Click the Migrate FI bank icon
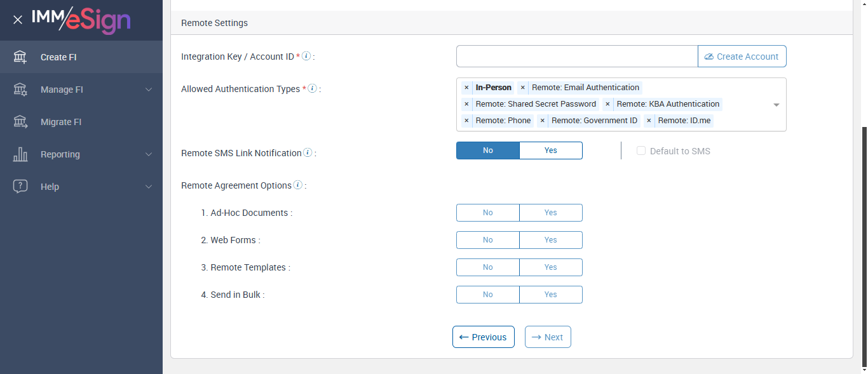 click(20, 122)
